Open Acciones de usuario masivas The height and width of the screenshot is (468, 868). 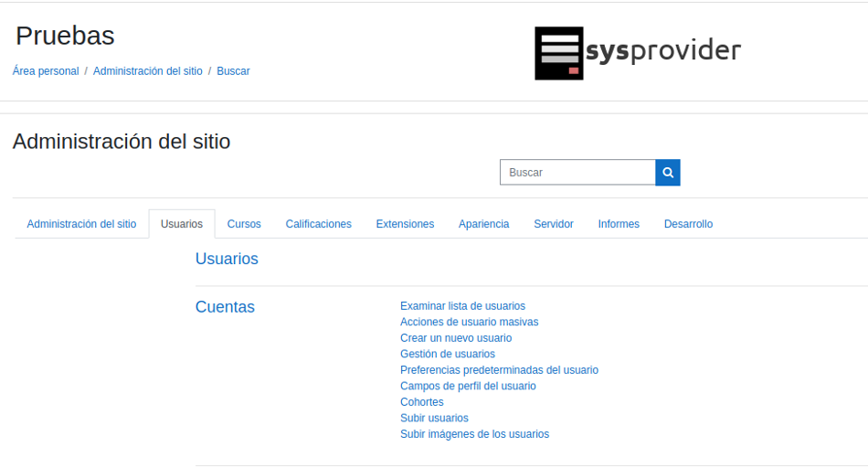pyautogui.click(x=469, y=322)
